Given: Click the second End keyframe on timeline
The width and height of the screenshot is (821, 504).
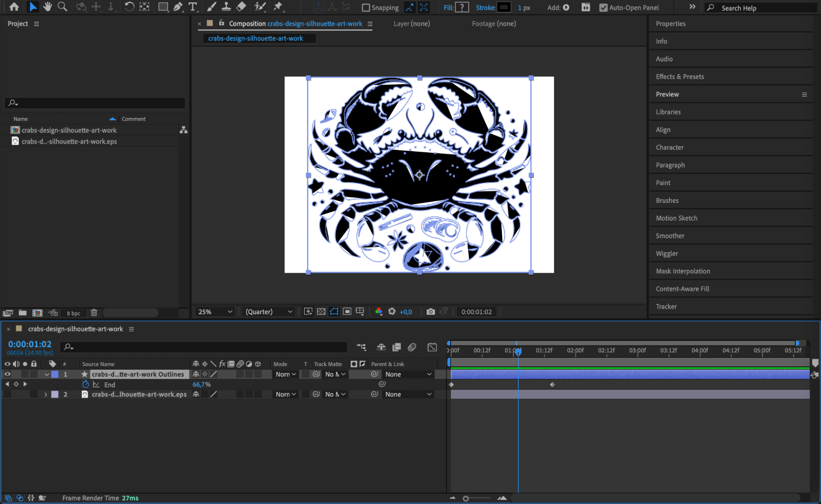Looking at the screenshot, I should click(x=552, y=384).
